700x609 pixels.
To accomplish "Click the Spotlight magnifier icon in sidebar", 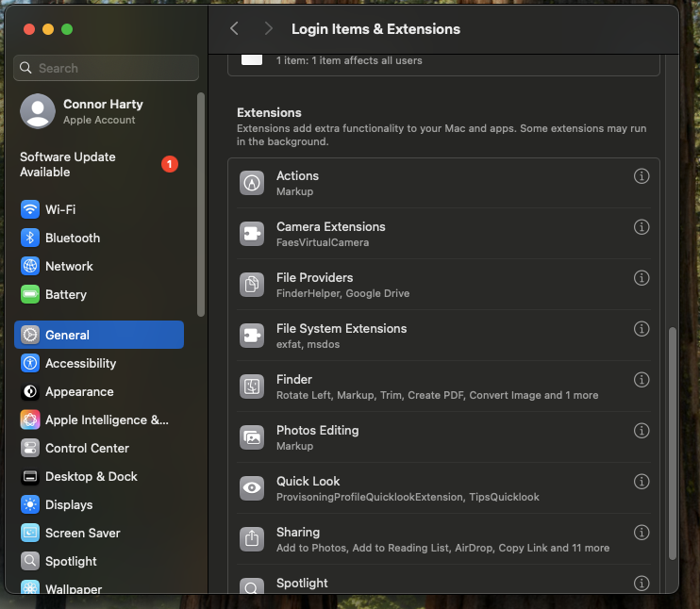I will click(30, 561).
